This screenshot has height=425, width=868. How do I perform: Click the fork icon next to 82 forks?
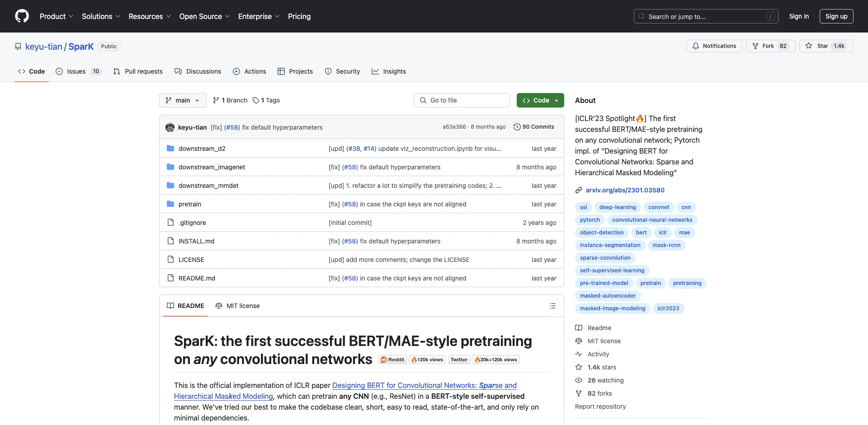click(579, 393)
